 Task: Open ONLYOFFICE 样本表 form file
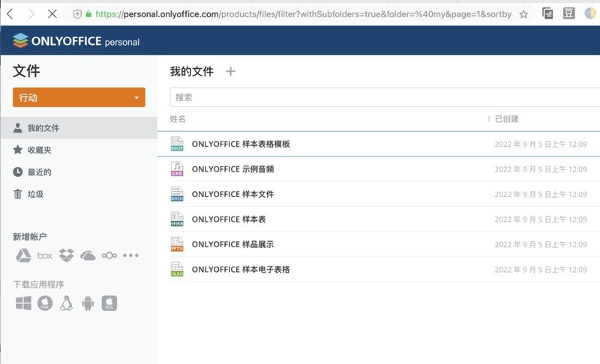pyautogui.click(x=229, y=219)
